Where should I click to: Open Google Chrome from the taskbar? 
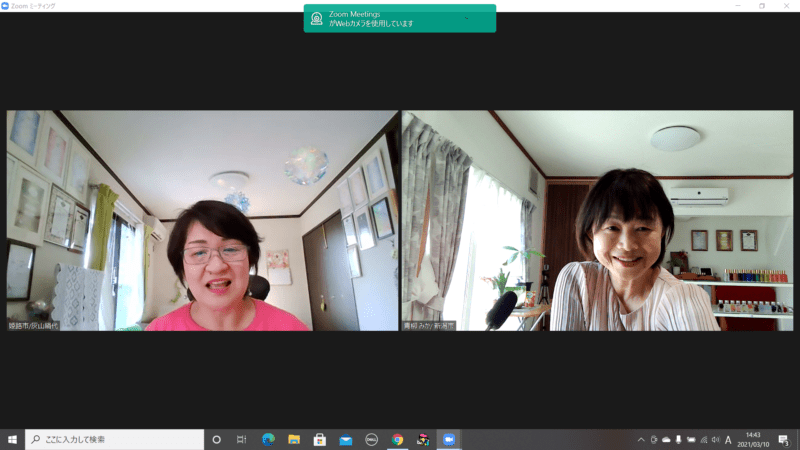click(x=397, y=439)
